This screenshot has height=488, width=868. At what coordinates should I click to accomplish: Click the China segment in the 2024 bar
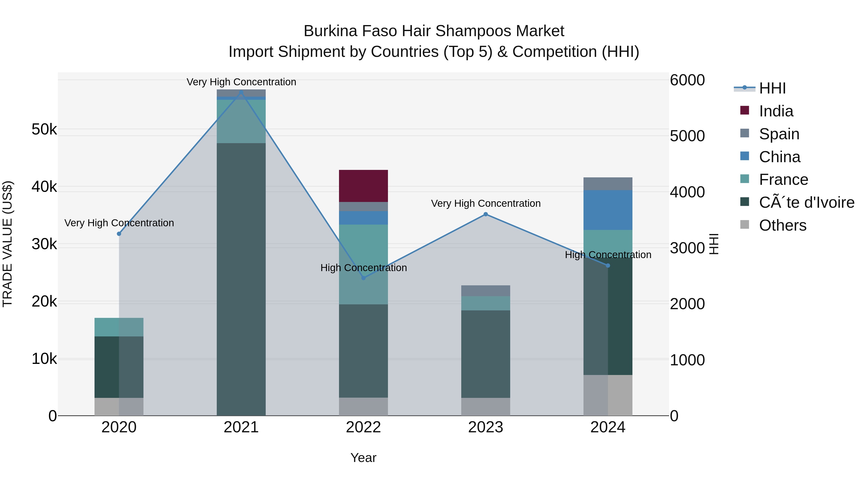pyautogui.click(x=608, y=210)
